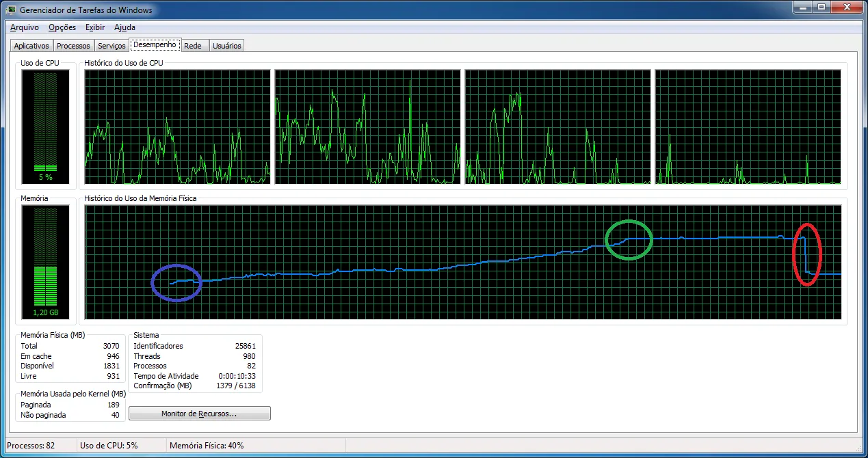Select the Não paginada value 40
868x458 pixels.
click(115, 415)
